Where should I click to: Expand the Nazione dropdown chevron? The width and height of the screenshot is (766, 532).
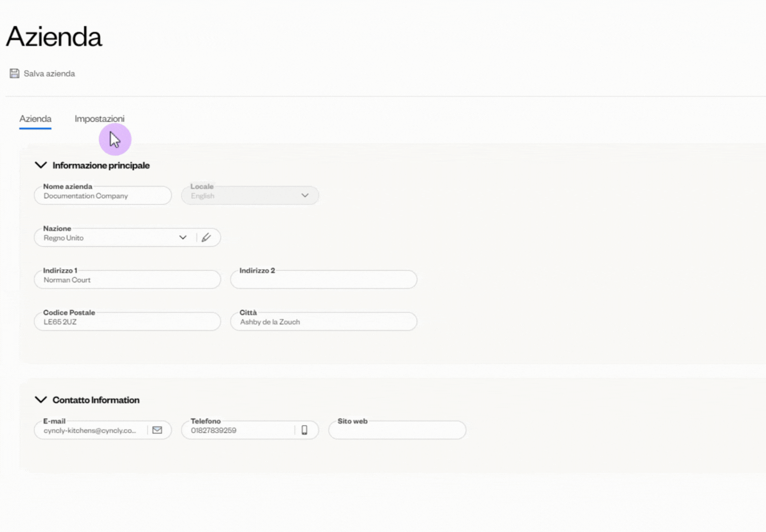click(183, 238)
